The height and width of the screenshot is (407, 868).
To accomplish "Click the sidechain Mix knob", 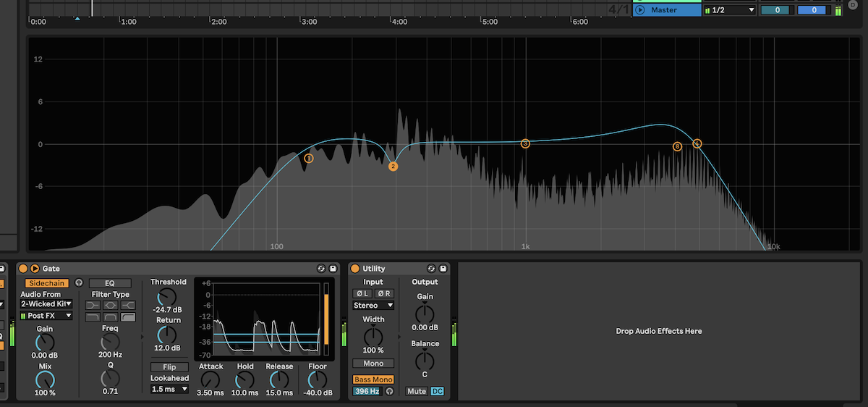I will (x=45, y=379).
